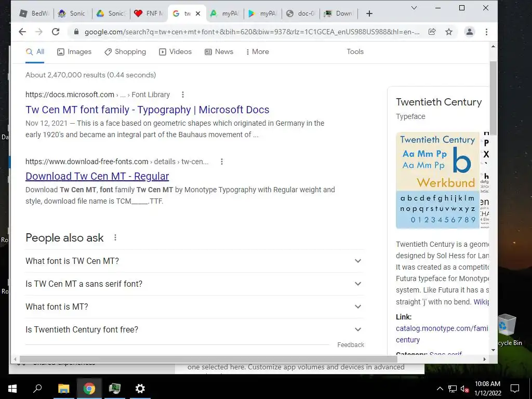Open the Windows notification center
This screenshot has height=399, width=532.
(515, 389)
